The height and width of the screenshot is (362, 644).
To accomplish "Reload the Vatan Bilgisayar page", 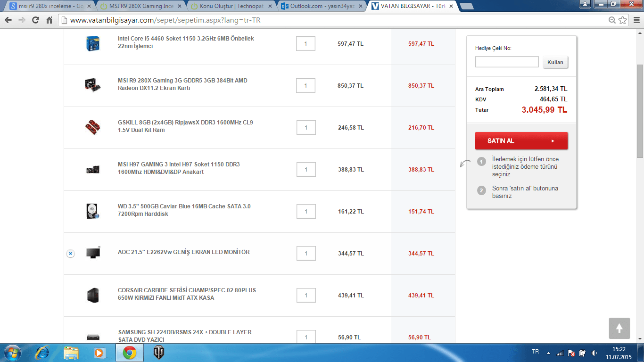I will 35,20.
